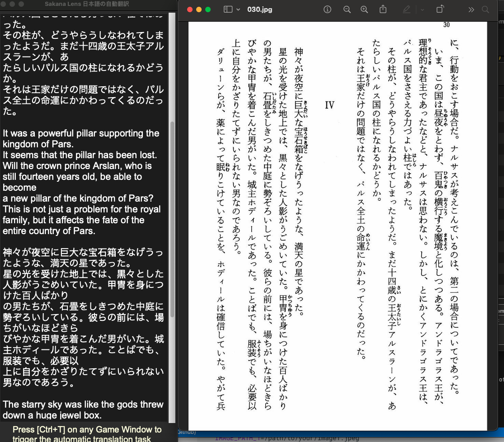Image resolution: width=504 pixels, height=442 pixels.
Task: Show the Markup toolbar with the pencil icon
Action: [x=407, y=9]
